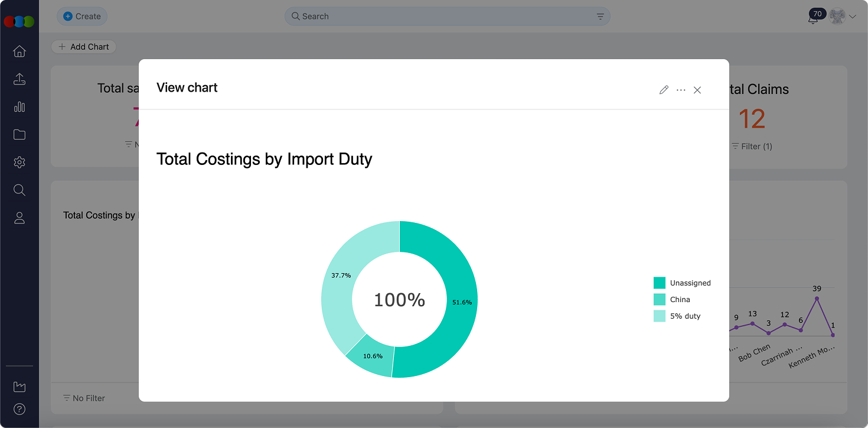The image size is (868, 428).
Task: Open search filter options icon
Action: (600, 17)
